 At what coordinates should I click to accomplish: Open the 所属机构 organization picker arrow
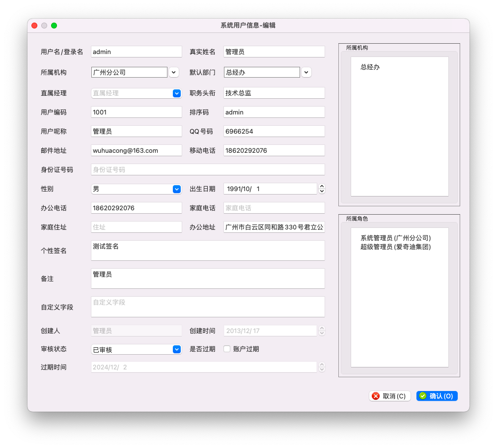pyautogui.click(x=174, y=72)
